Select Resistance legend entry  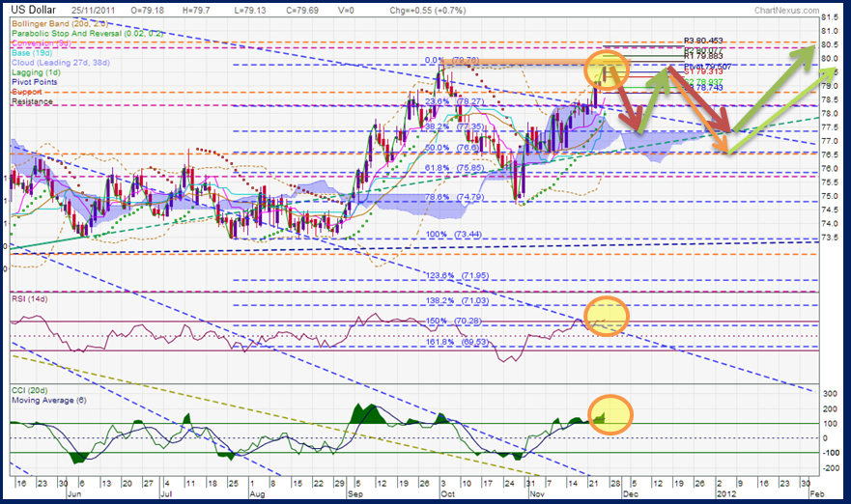32,101
